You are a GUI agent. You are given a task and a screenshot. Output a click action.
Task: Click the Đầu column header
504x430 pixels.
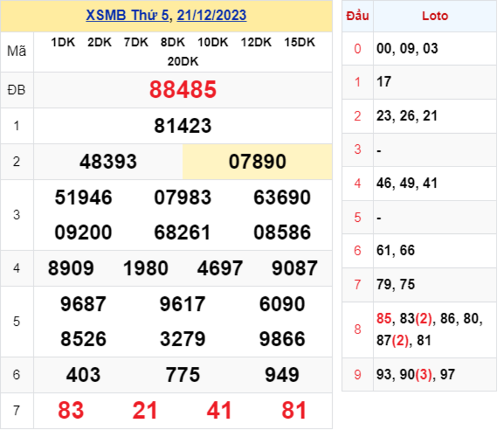(x=357, y=16)
